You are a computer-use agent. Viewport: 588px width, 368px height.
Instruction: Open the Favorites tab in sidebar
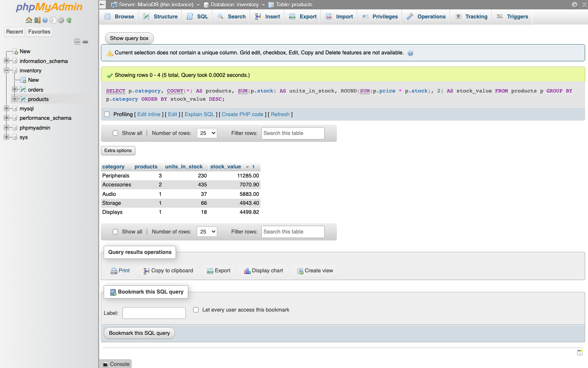(39, 32)
